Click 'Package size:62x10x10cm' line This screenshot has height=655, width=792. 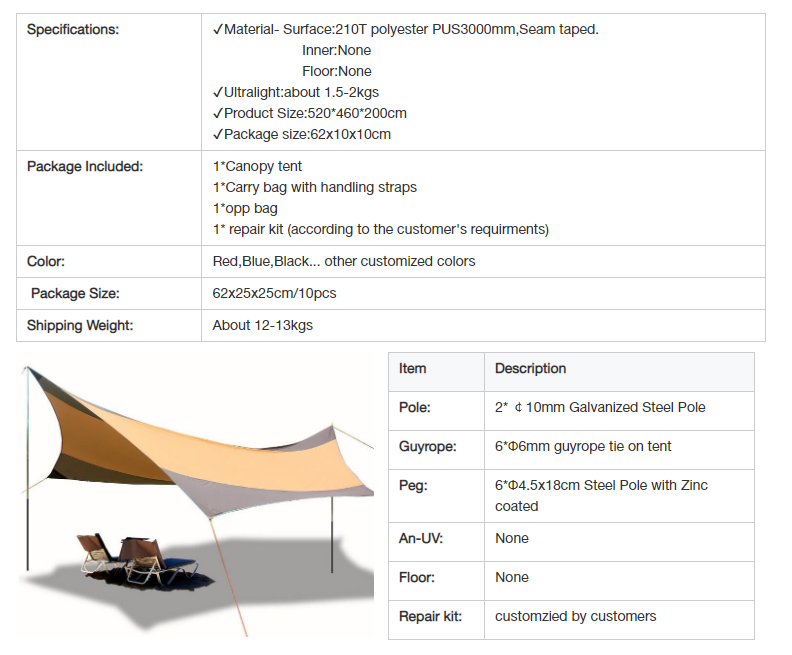[x=302, y=134]
